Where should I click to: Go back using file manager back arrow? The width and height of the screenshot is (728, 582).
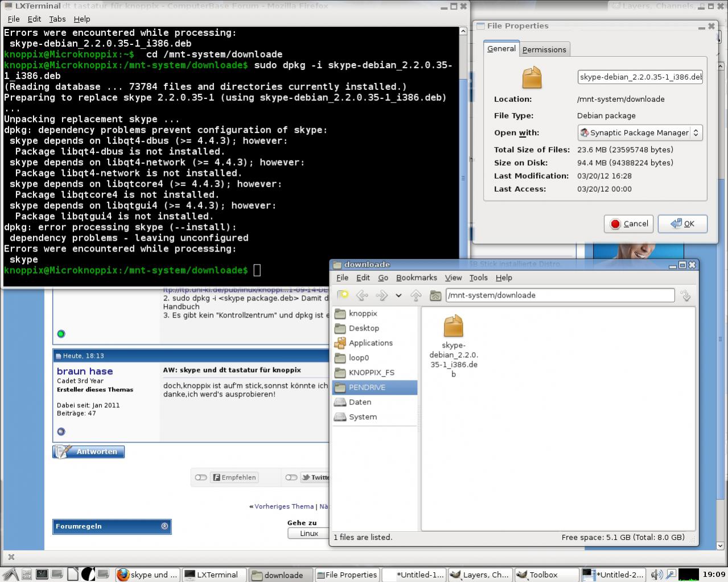pos(362,295)
